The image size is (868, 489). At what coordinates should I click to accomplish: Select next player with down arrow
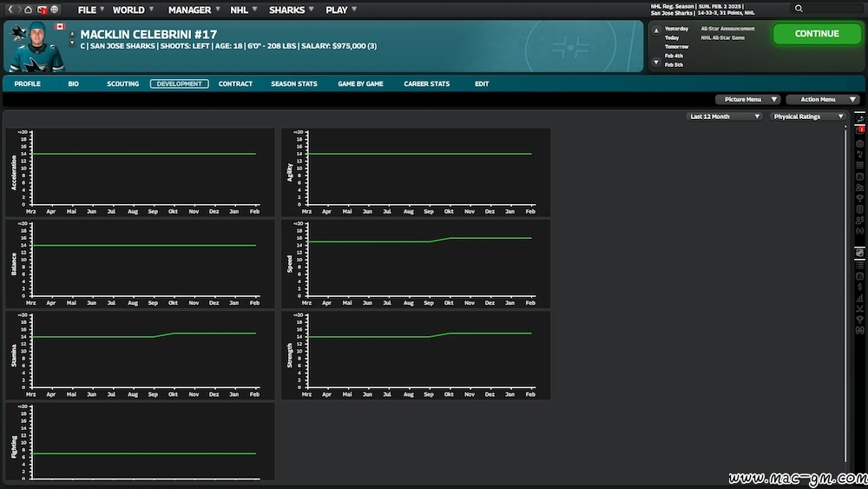[x=72, y=43]
